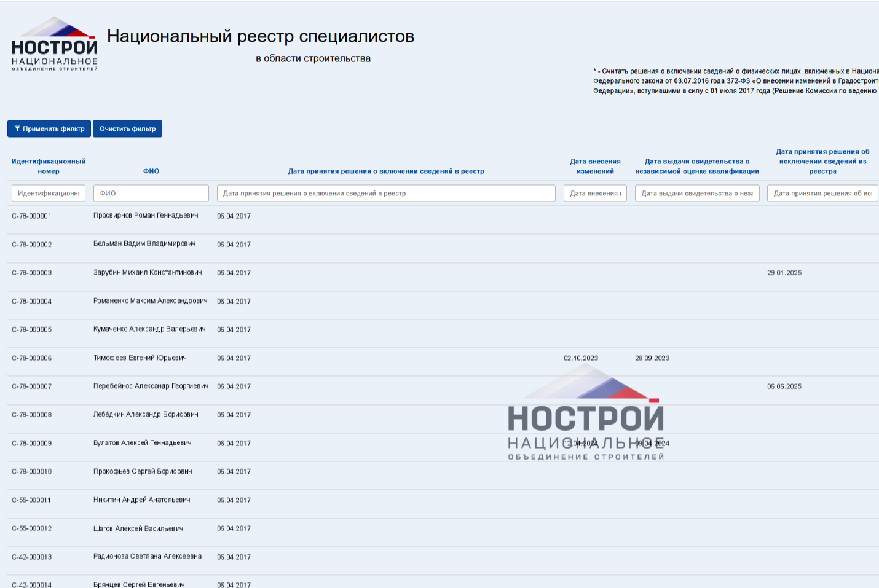
Task: Click the funnel icon on Применить фильтр button
Action: point(16,128)
